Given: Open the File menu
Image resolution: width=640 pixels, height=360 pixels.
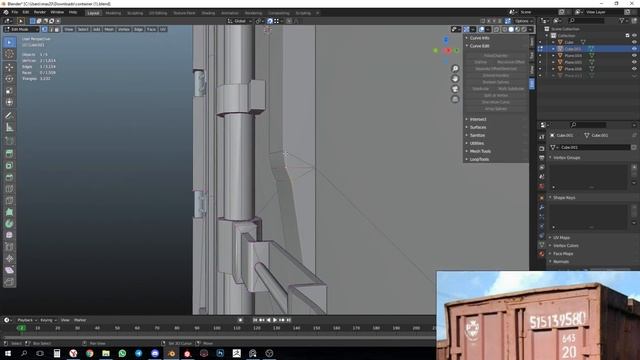Looking at the screenshot, I should [x=15, y=12].
